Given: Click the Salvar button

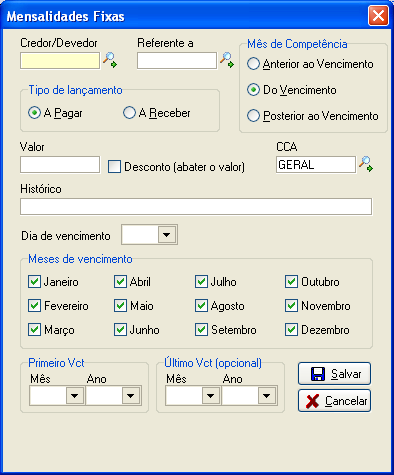Looking at the screenshot, I should (x=334, y=374).
